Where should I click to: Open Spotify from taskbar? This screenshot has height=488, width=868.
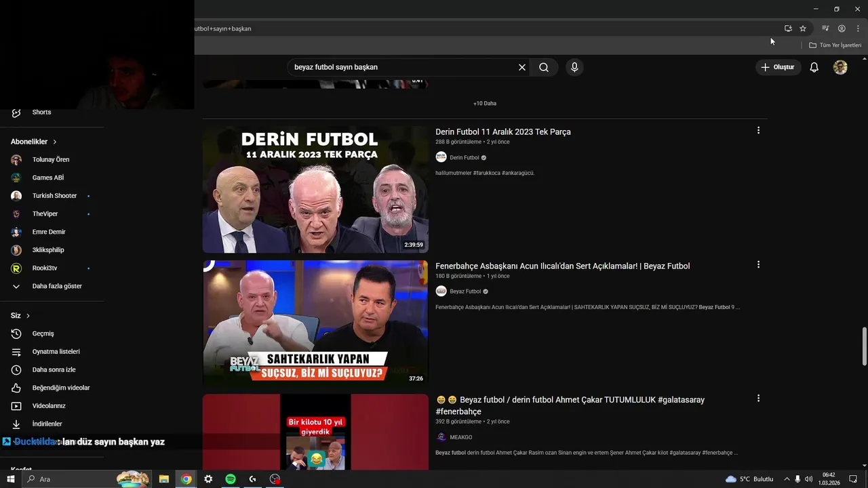point(231,479)
